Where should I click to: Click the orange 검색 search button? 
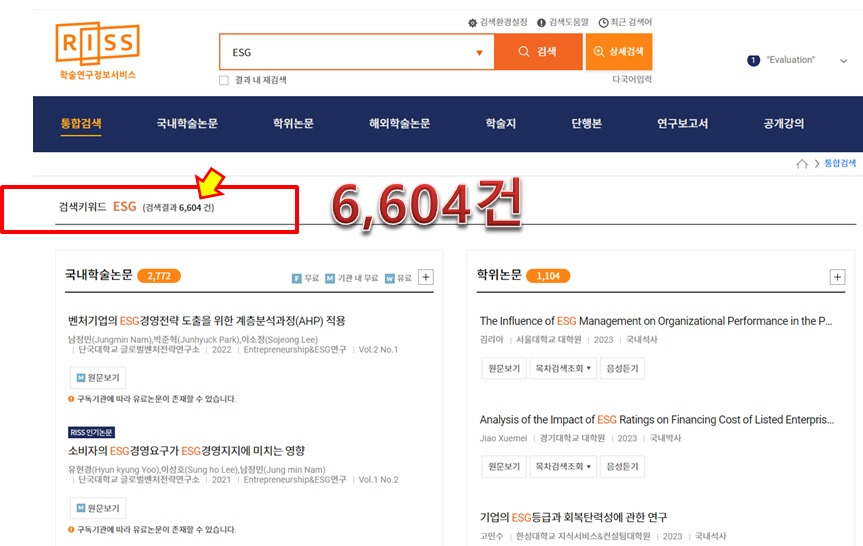tap(538, 52)
